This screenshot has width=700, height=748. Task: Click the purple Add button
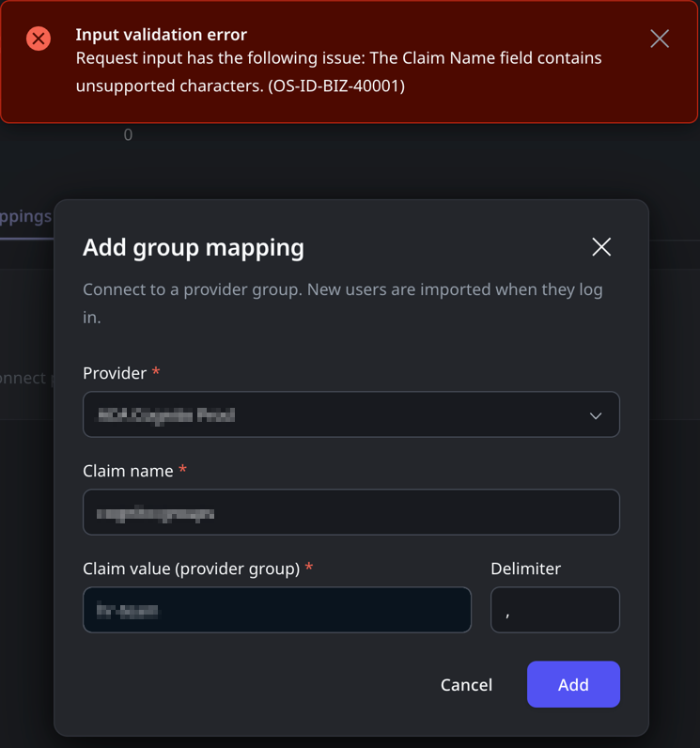[x=572, y=684]
